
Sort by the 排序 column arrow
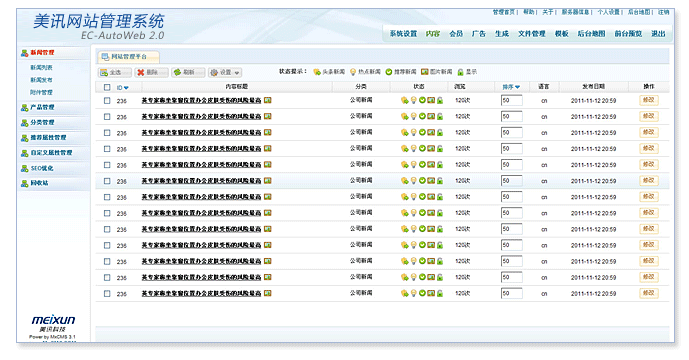tap(517, 87)
